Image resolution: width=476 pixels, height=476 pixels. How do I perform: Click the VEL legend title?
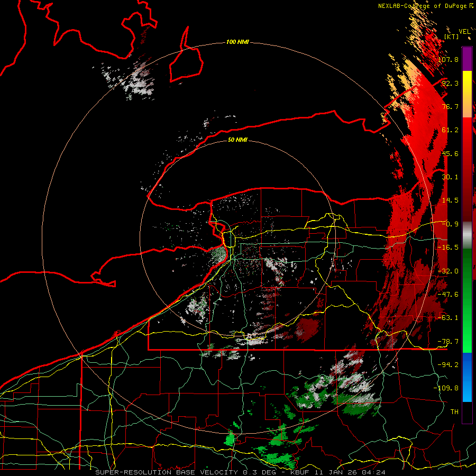click(464, 31)
